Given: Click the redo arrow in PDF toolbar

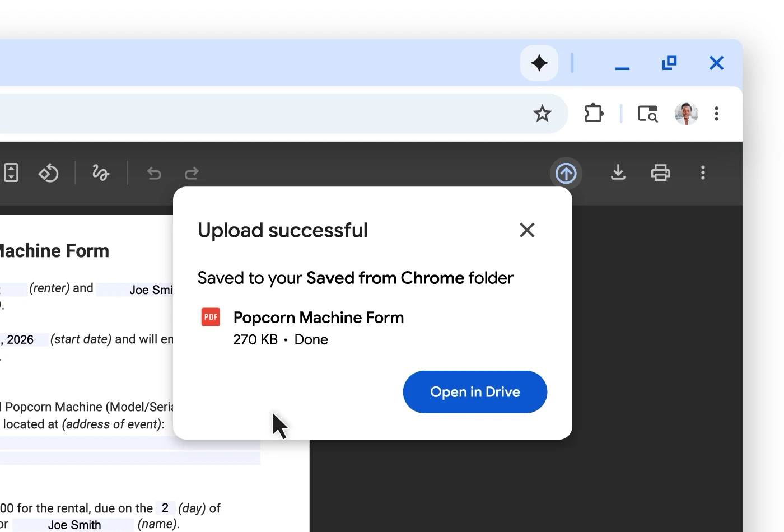Looking at the screenshot, I should tap(192, 174).
